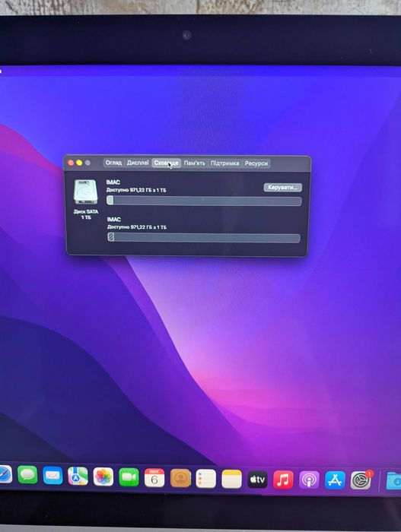Click the Керувати... button
The height and width of the screenshot is (532, 401).
[283, 187]
